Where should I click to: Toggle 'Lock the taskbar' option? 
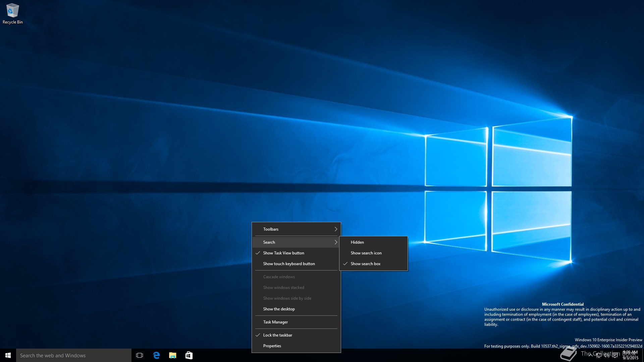[296, 335]
